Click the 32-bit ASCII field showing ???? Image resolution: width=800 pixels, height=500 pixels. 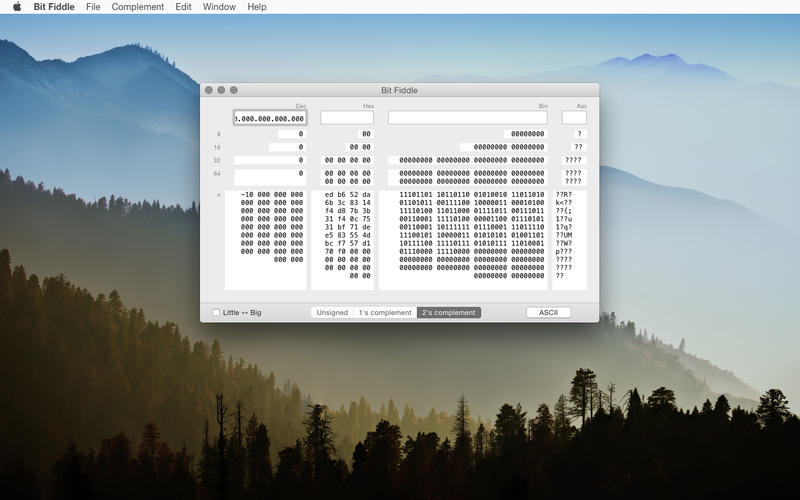point(574,160)
